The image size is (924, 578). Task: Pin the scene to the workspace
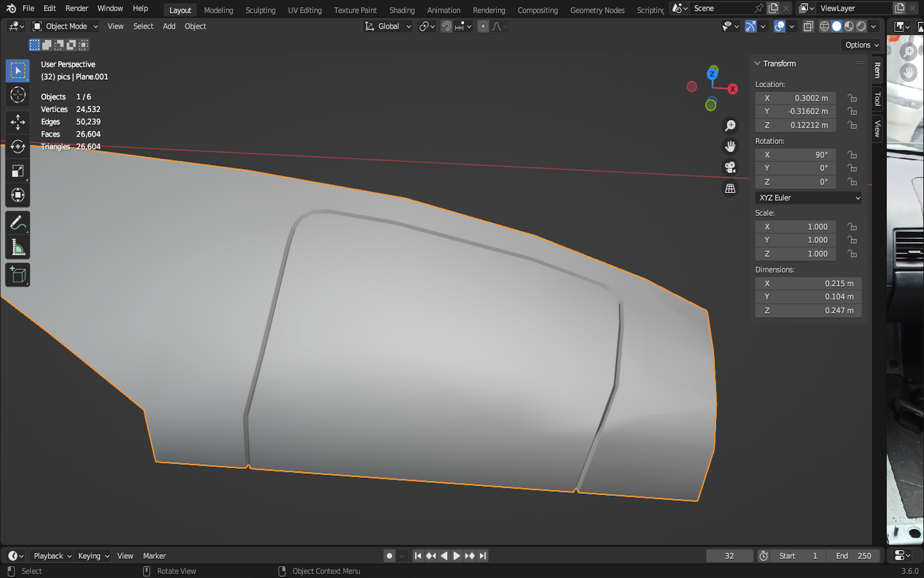coord(759,8)
